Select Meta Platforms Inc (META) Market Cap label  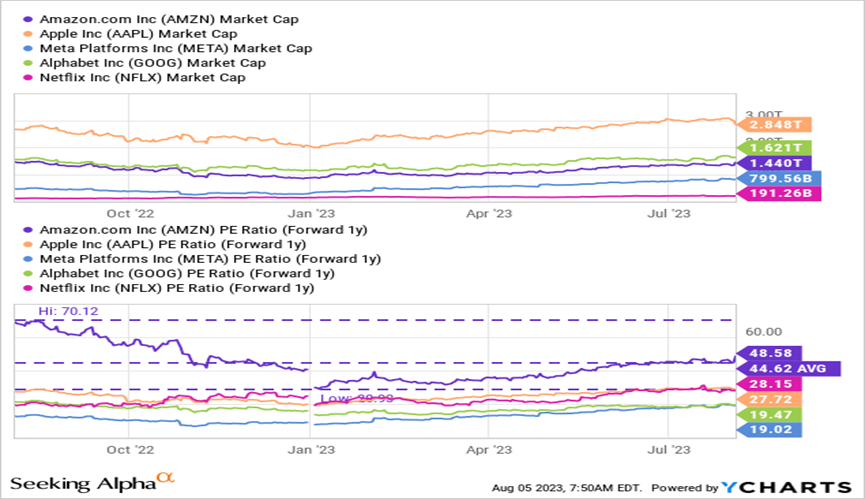pos(176,49)
